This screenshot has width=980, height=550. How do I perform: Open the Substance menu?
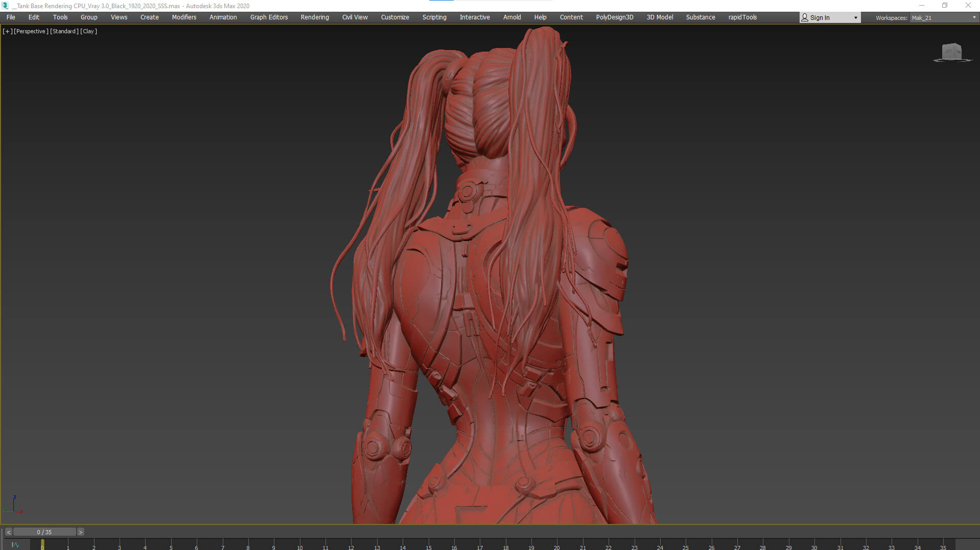(x=701, y=17)
